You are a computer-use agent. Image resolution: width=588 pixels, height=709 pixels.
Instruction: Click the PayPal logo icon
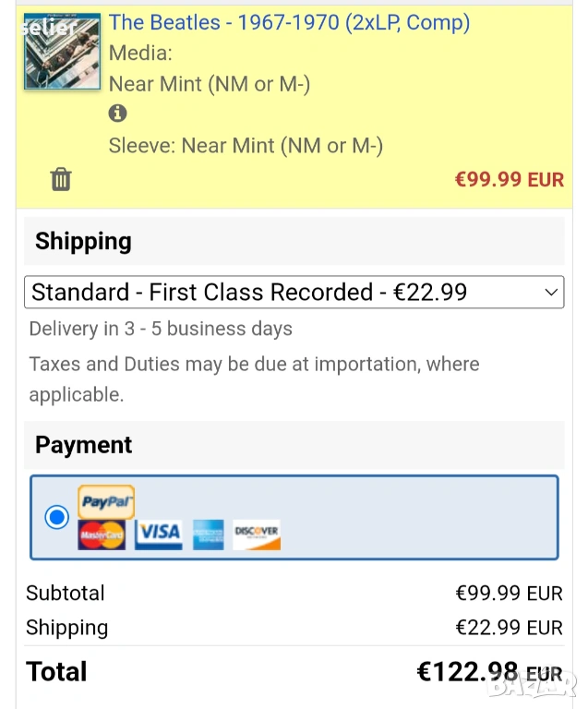pyautogui.click(x=106, y=501)
